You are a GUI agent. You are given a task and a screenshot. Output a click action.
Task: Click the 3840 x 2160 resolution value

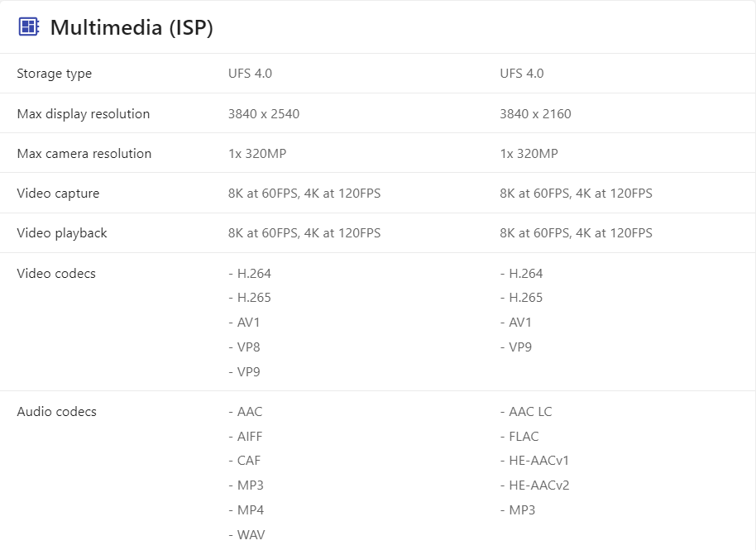[535, 113]
